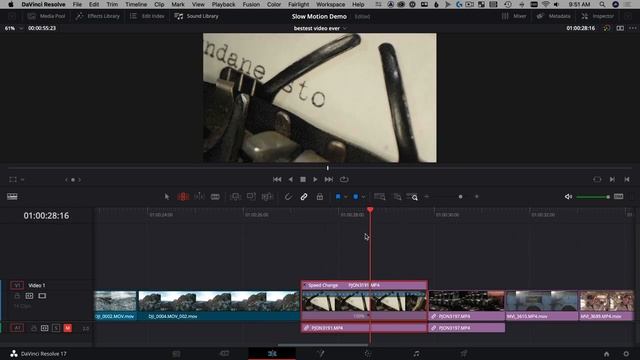Click the blue Flag marker icon
Image resolution: width=640 pixels, height=360 pixels.
338,197
